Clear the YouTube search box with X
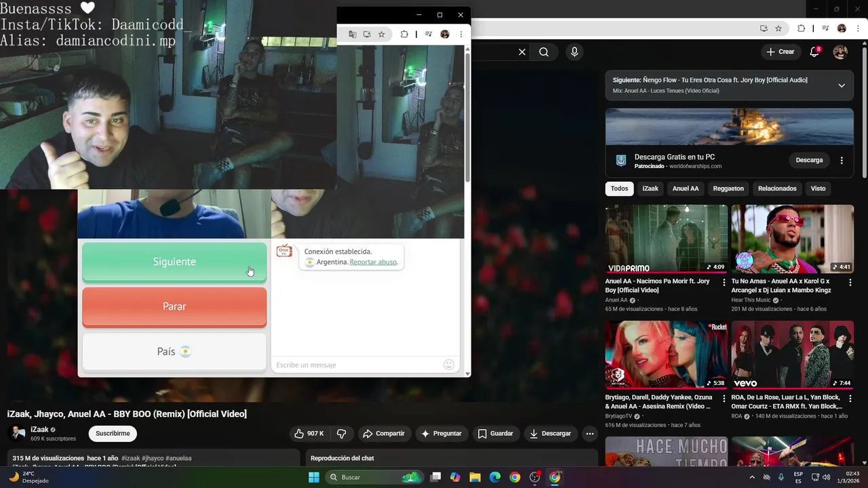868x488 pixels. coord(522,52)
